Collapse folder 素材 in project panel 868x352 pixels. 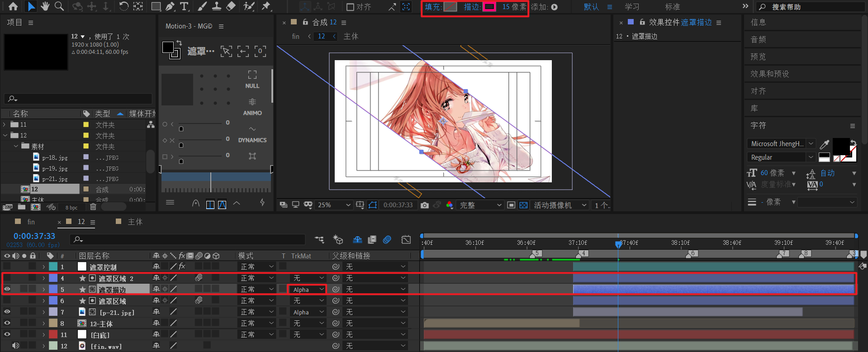[16, 146]
